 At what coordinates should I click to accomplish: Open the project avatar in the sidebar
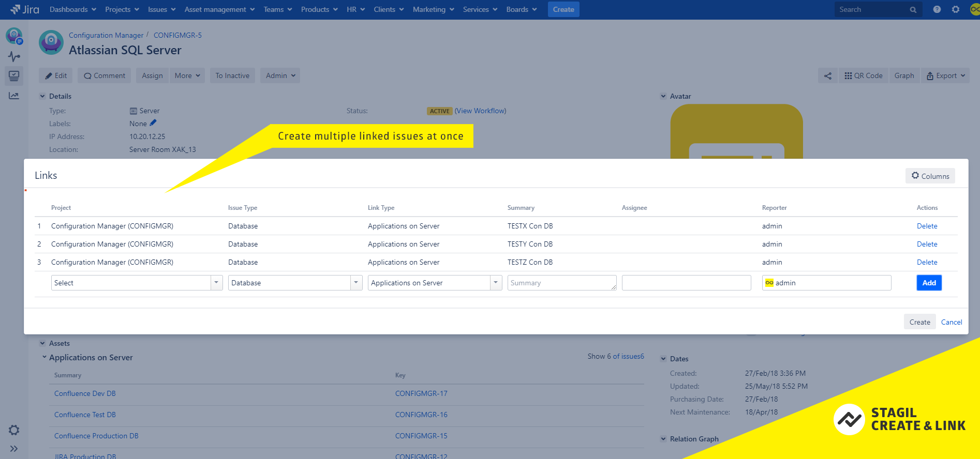14,36
